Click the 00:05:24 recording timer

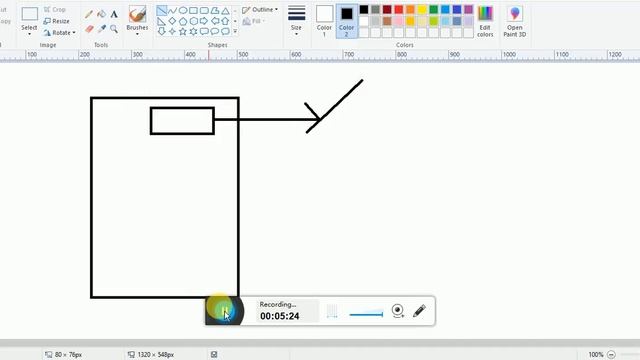280,316
